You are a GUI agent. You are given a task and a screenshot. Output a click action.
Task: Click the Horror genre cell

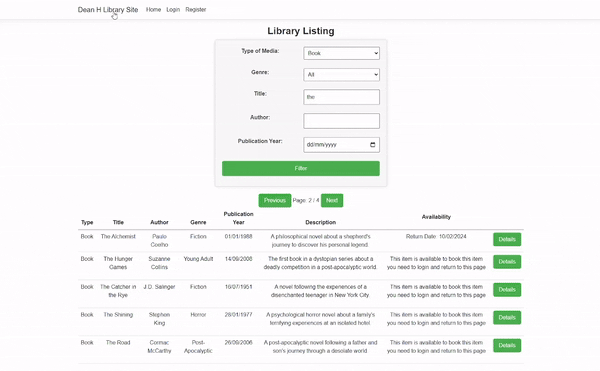point(198,314)
